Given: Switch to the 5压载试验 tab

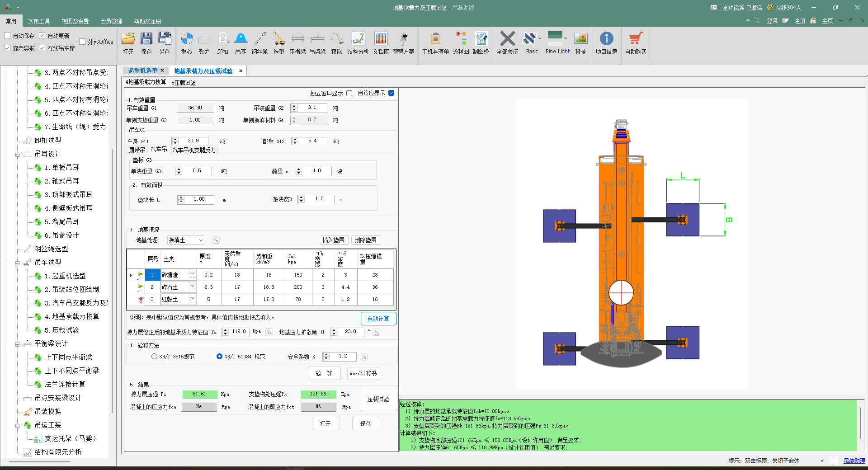Looking at the screenshot, I should click(x=184, y=83).
